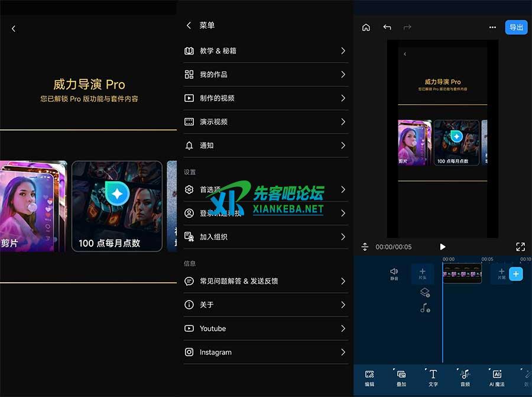This screenshot has width=532, height=397.
Task: Expand the 教学 & 秘籍 menu entry
Action: (x=265, y=51)
